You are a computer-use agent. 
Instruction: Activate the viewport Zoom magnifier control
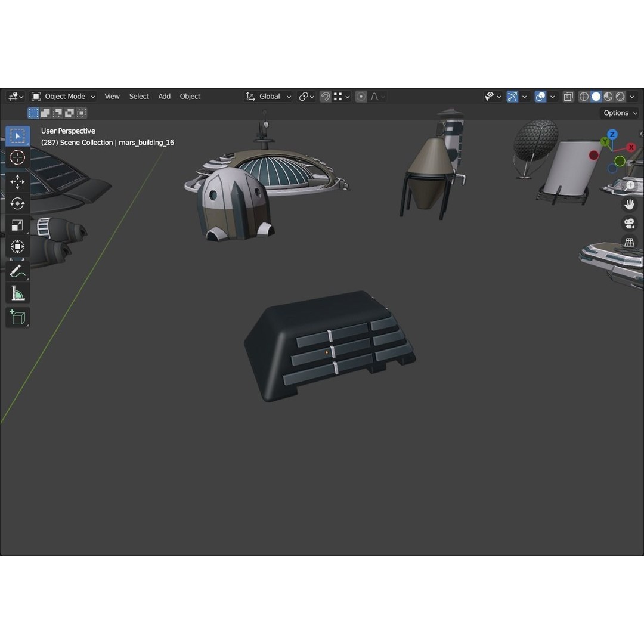point(629,185)
